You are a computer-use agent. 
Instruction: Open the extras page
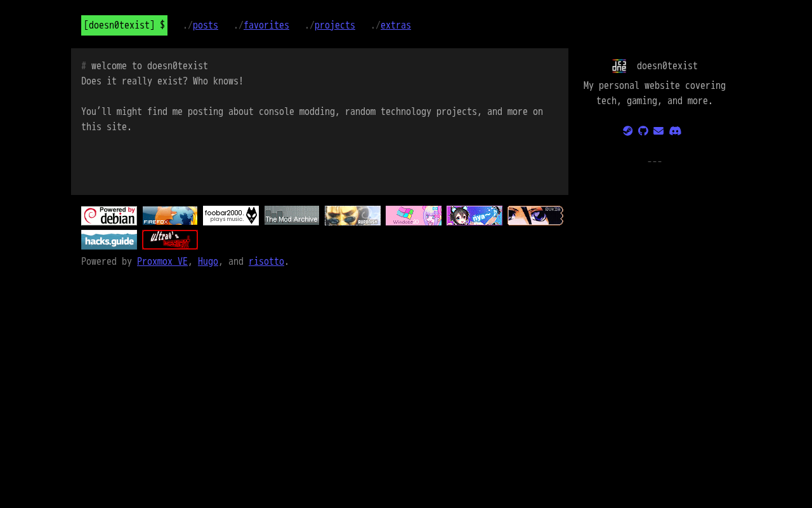(x=396, y=25)
